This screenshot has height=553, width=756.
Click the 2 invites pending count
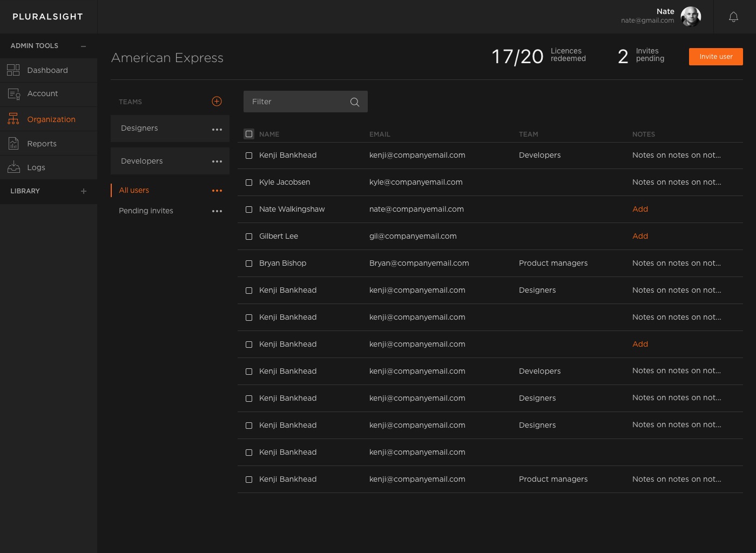click(x=623, y=57)
